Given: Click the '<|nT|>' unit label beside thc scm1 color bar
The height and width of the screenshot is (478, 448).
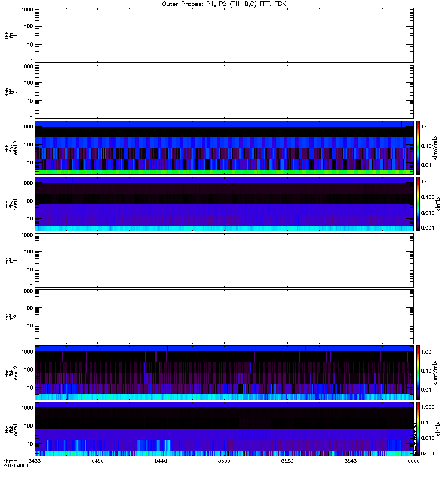Looking at the screenshot, I should point(438,429).
